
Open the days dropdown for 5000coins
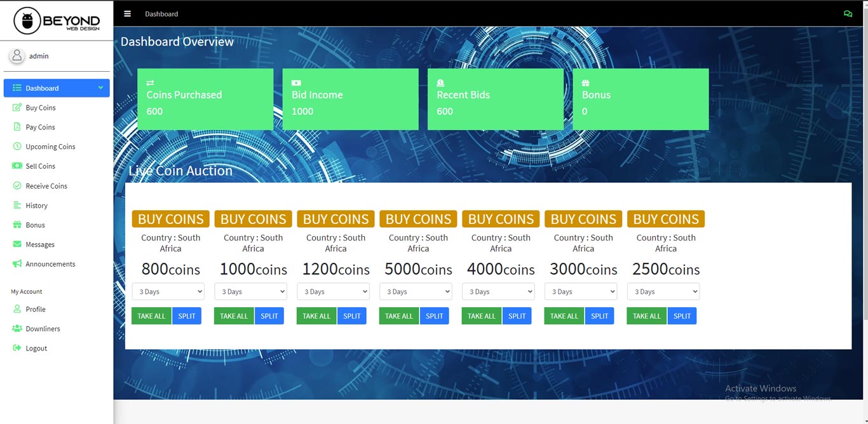(x=416, y=292)
